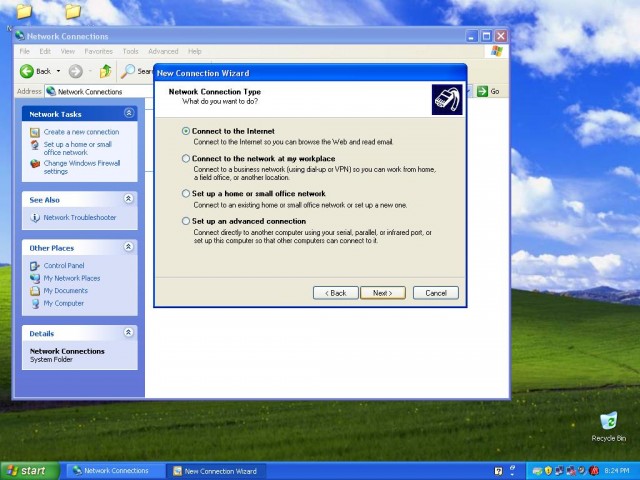Image resolution: width=640 pixels, height=480 pixels.
Task: Click the Back button in the wizard
Action: (x=336, y=293)
